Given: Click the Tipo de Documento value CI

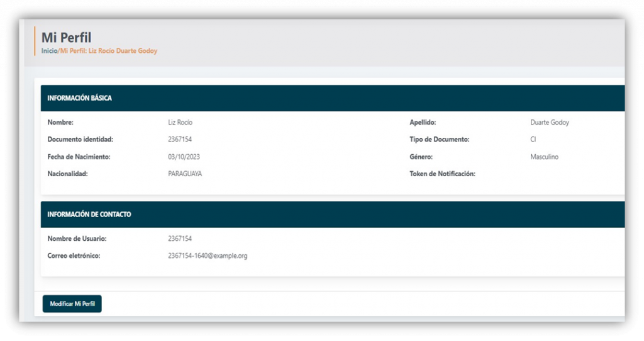Looking at the screenshot, I should pyautogui.click(x=533, y=140).
